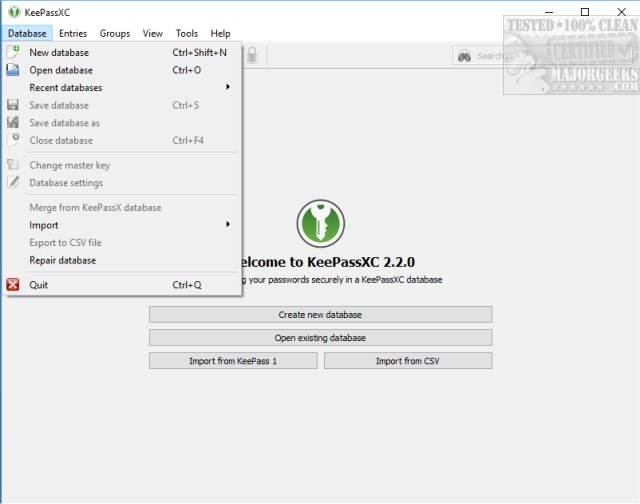Screen dimensions: 640x504
Task: Choose Repair database from menu
Action: coord(122,260)
